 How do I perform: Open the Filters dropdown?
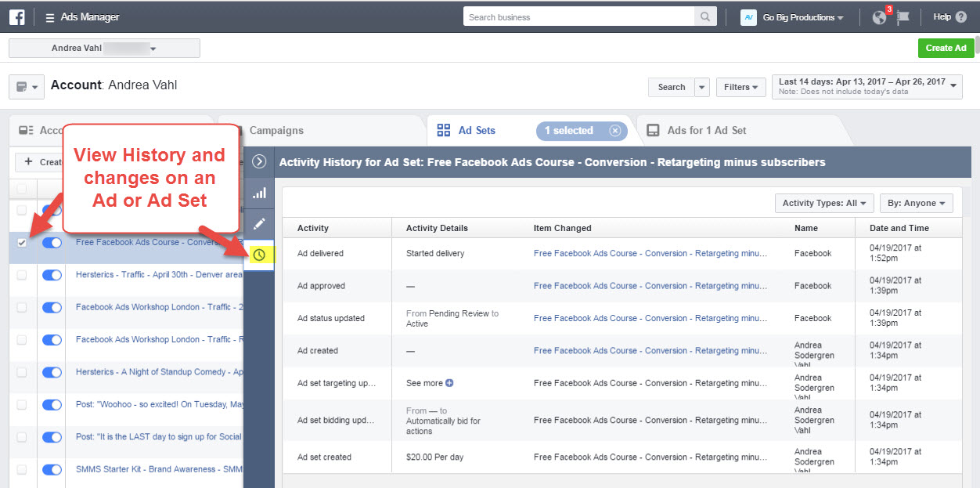pyautogui.click(x=741, y=87)
